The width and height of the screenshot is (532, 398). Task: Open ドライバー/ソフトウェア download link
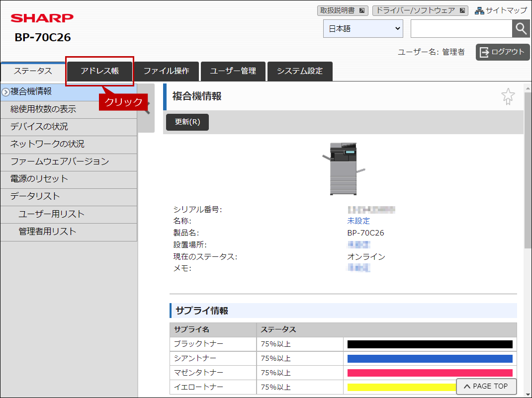(420, 10)
